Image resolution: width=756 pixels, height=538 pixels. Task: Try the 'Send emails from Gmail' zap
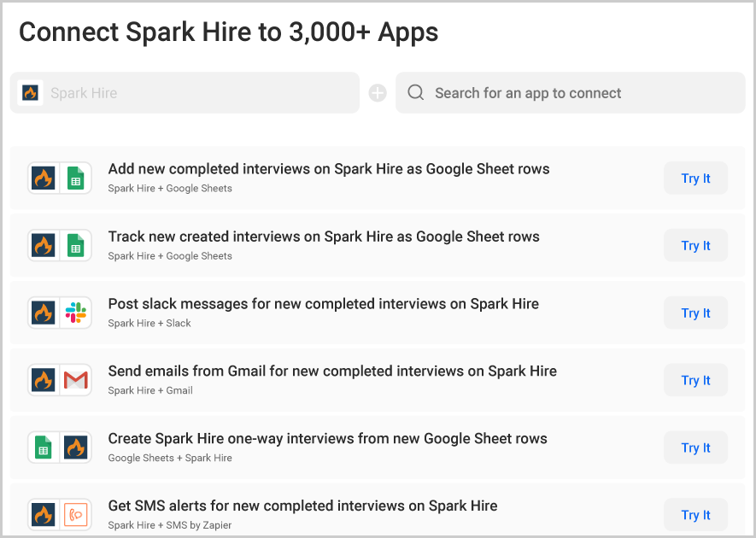coord(695,380)
